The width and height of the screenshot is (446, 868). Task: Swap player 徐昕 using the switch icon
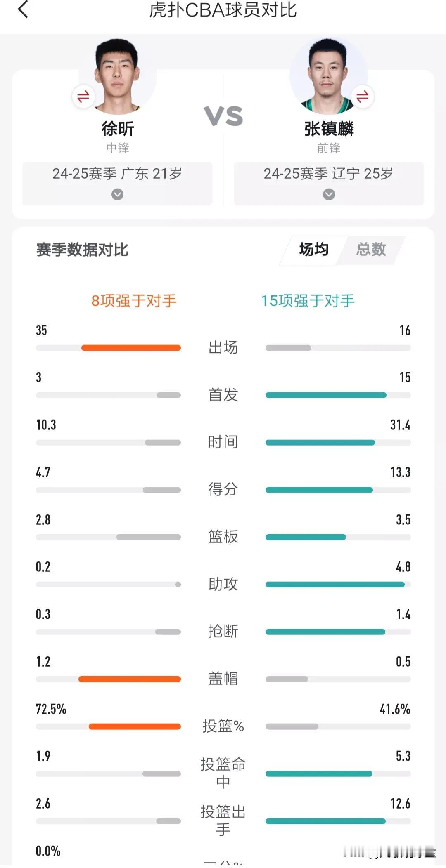tap(83, 97)
